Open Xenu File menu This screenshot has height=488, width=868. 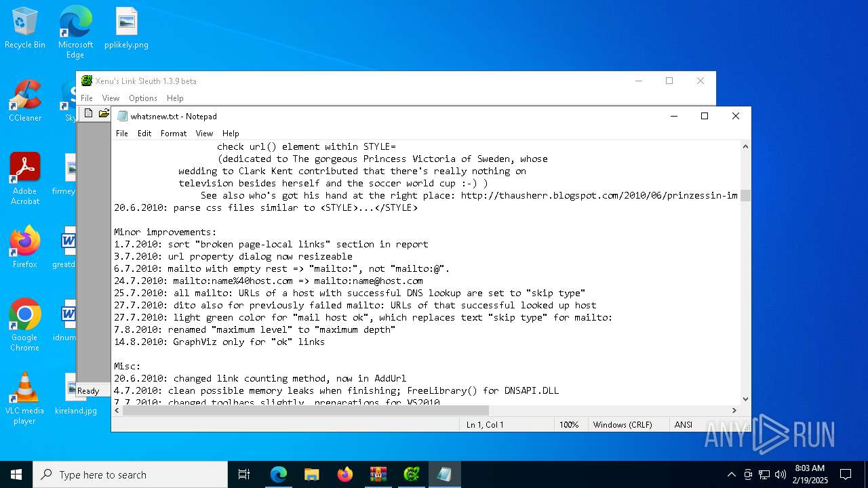pyautogui.click(x=87, y=98)
